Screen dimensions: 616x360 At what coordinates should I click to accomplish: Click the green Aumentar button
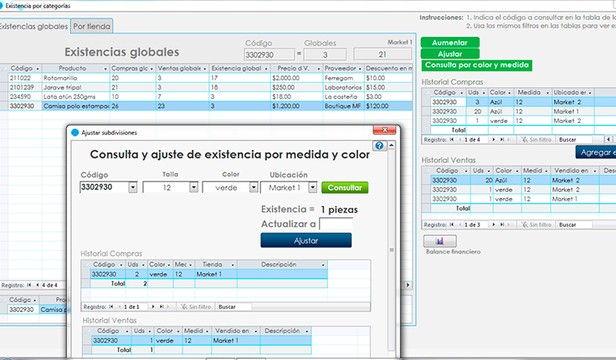450,42
